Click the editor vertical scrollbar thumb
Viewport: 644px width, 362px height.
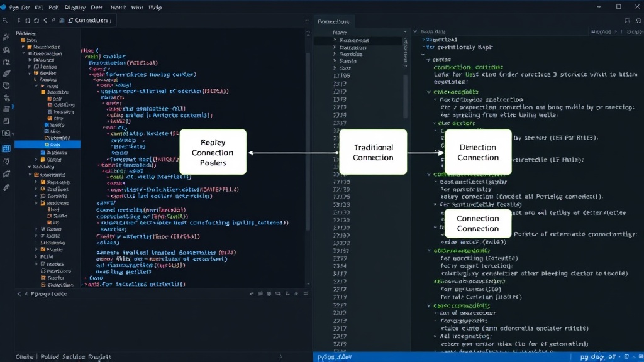pyautogui.click(x=308, y=140)
